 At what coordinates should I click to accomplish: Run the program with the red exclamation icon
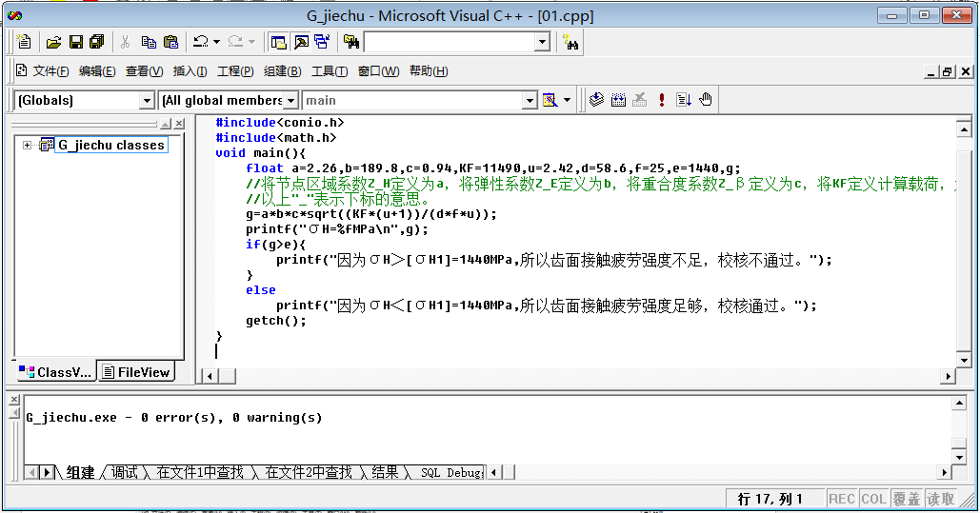point(662,100)
